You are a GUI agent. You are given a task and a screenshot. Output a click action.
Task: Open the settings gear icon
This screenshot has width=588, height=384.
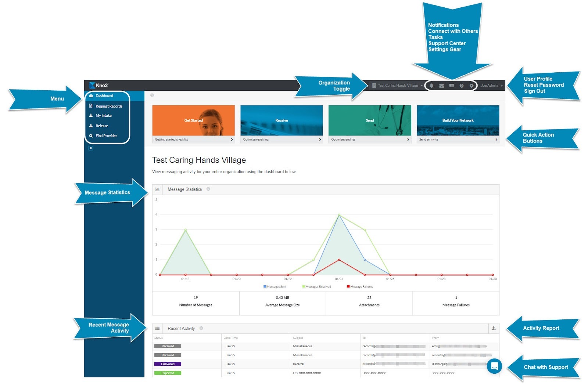pos(472,86)
